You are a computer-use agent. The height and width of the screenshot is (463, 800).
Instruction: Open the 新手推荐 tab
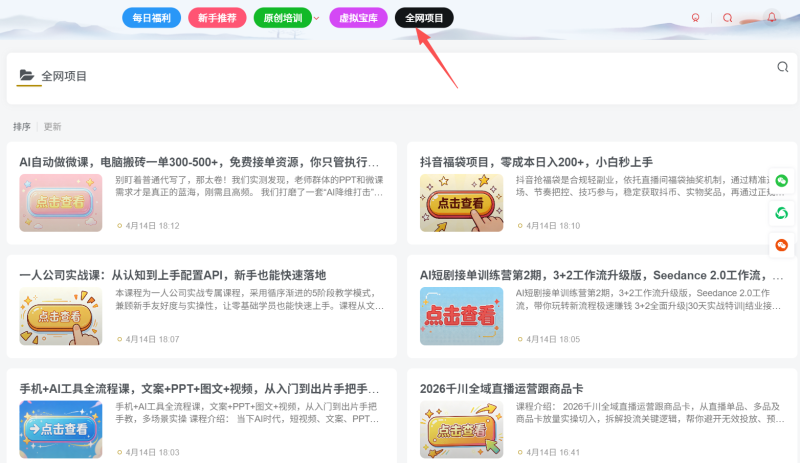click(x=217, y=18)
